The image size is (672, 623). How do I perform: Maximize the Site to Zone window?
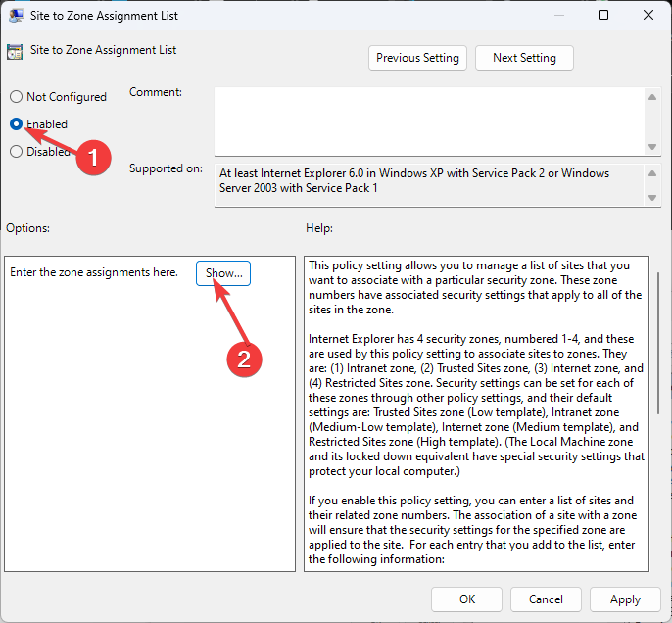(x=603, y=15)
